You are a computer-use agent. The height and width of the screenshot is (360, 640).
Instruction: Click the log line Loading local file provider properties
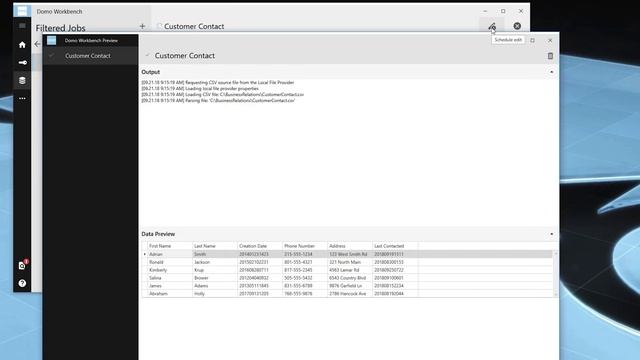(200, 89)
